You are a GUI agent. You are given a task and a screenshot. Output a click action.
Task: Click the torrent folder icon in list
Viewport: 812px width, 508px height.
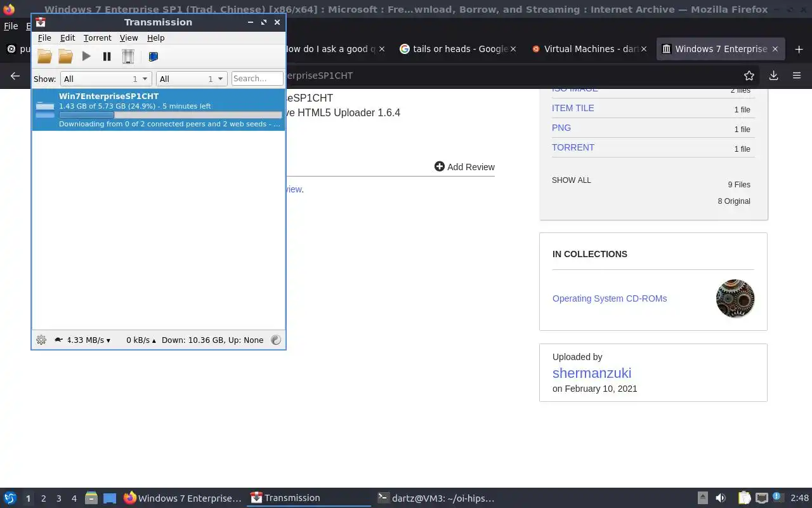[x=45, y=110]
